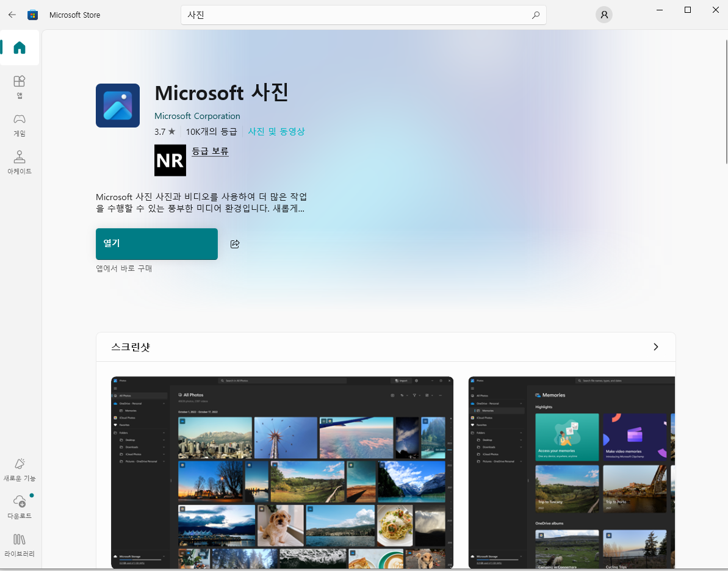
Task: Open Microsoft Corporation publisher link
Action: pos(197,116)
